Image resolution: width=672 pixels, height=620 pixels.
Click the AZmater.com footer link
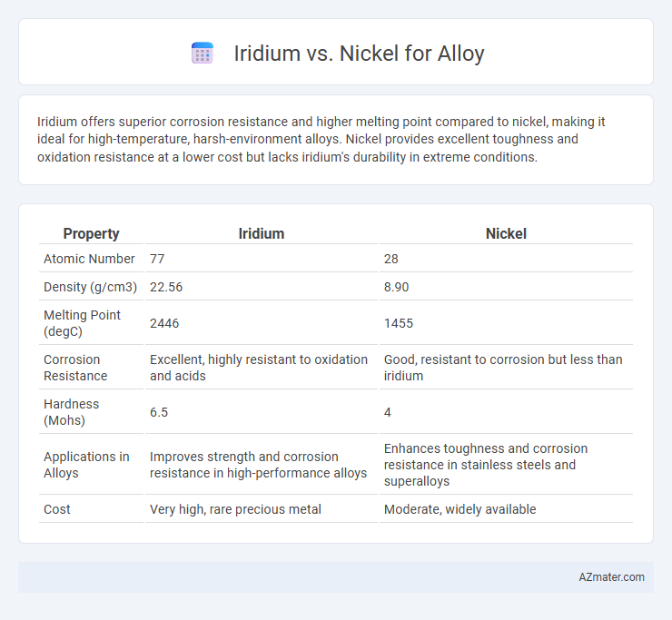[611, 577]
